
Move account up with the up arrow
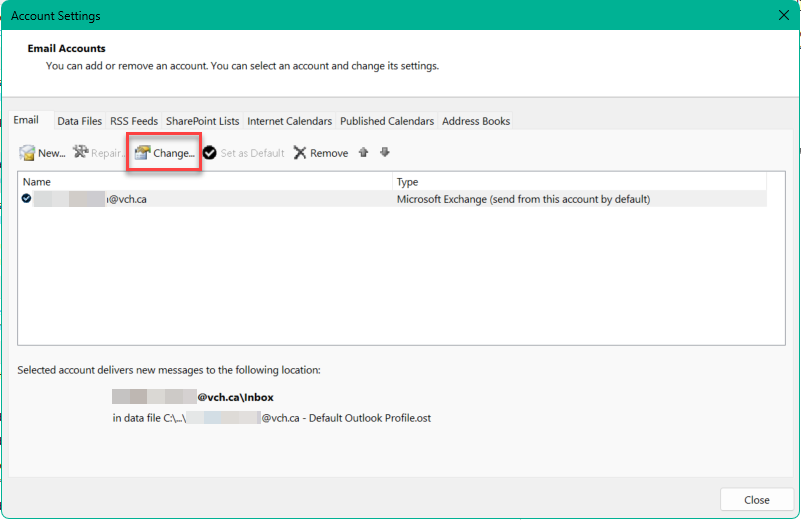point(363,152)
